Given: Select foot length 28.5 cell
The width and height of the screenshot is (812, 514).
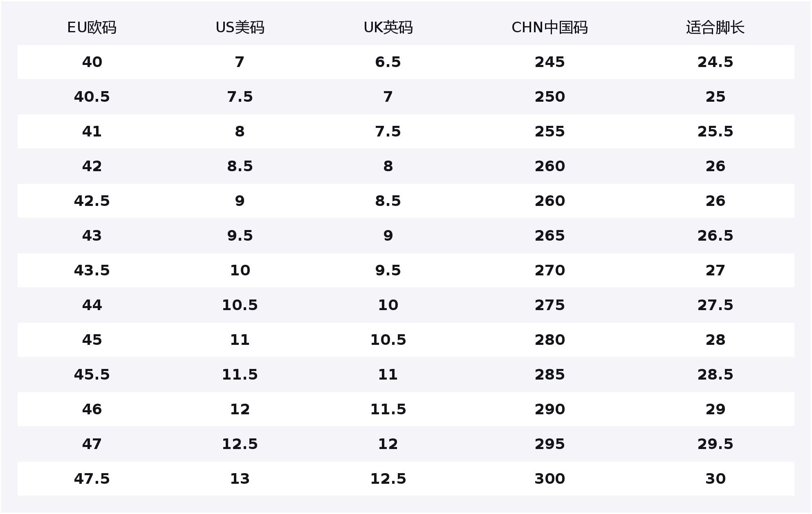Looking at the screenshot, I should pos(715,375).
